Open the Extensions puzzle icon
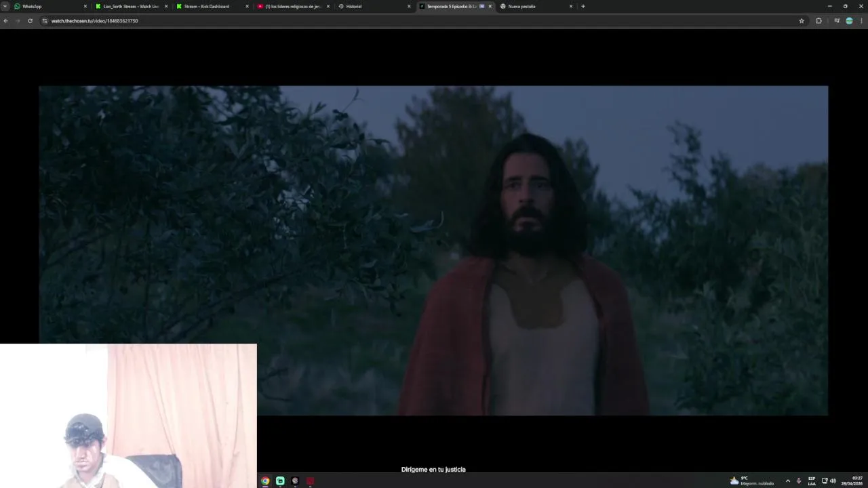868x488 pixels. tap(818, 21)
